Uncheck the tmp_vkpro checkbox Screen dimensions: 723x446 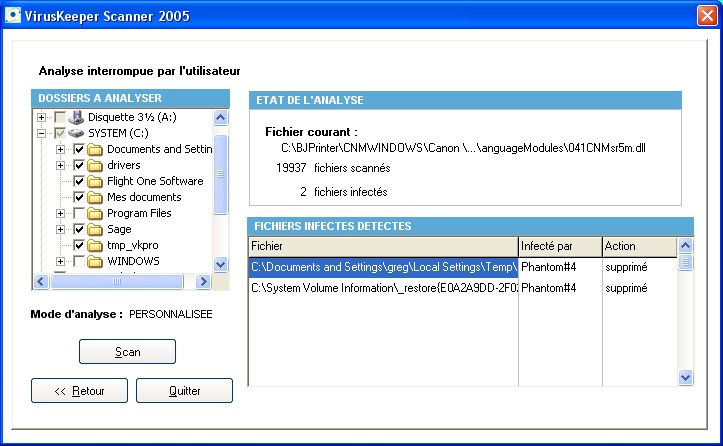79,245
